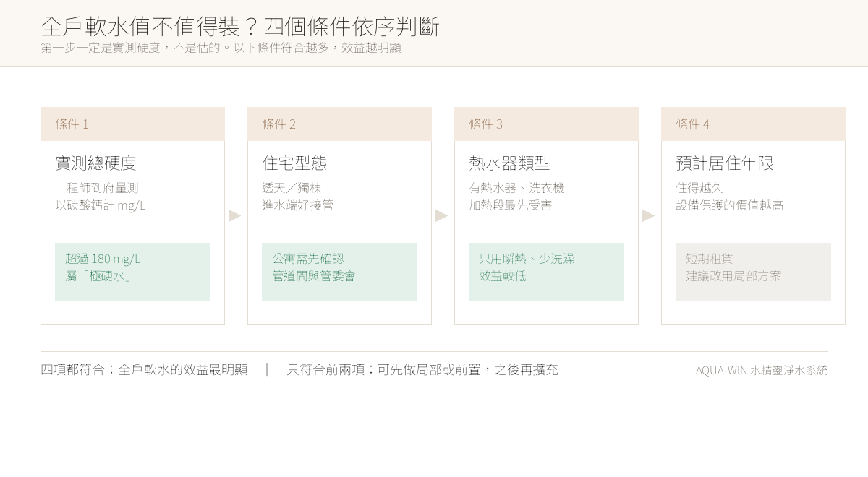Click the heading 熱水器類型
Viewport: 868px width, 477px height.
509,163
